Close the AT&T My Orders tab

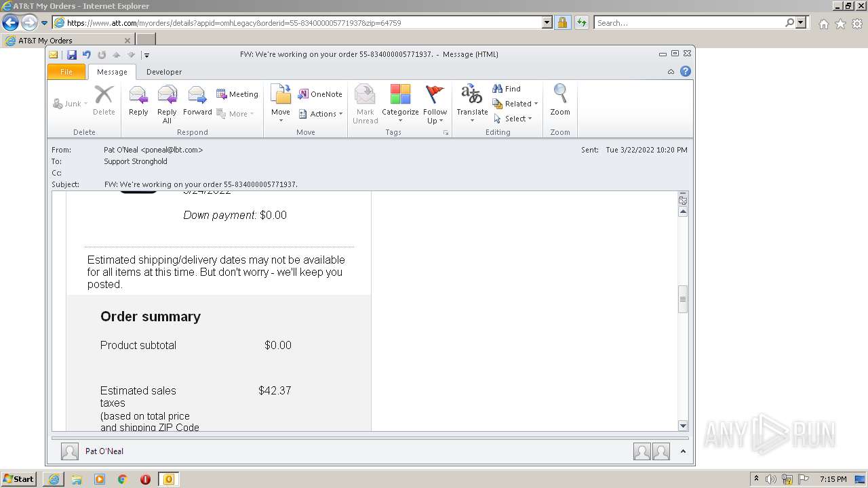127,41
